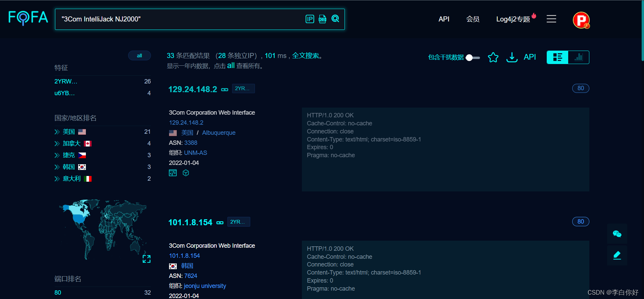Filter by port 80 in 端口排名
The height and width of the screenshot is (299, 644).
(x=58, y=293)
